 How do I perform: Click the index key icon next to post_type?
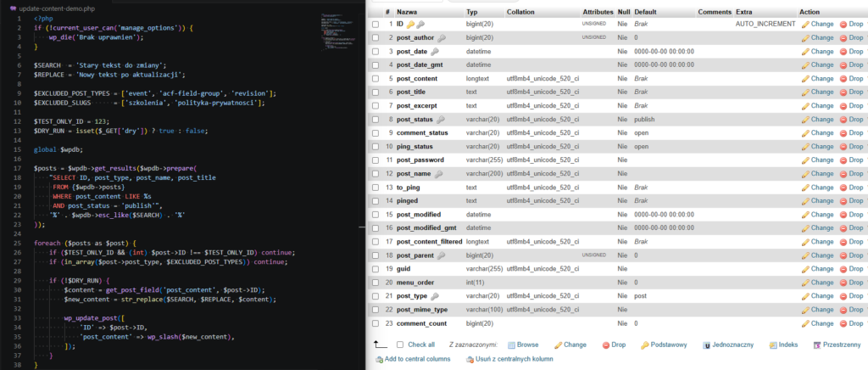(x=434, y=296)
